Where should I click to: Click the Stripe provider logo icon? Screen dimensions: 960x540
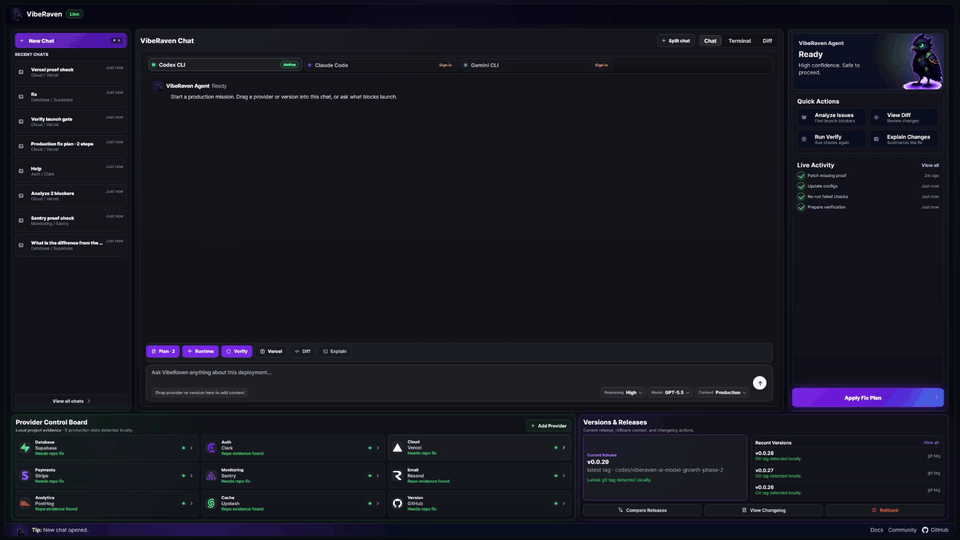click(25, 476)
